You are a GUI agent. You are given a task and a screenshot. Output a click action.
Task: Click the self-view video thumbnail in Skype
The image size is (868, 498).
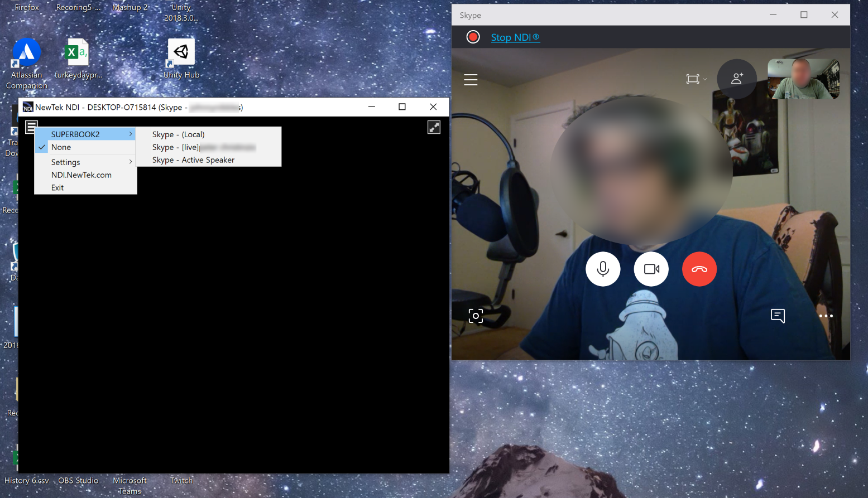(803, 79)
